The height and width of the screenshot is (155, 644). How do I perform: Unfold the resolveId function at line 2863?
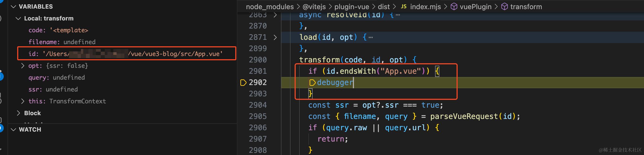[x=275, y=15]
